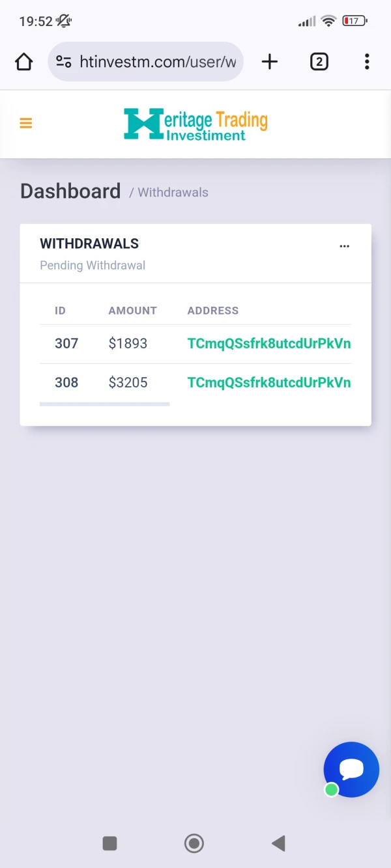The image size is (391, 868).
Task: Click the table's horizontal scrollbar
Action: click(x=104, y=404)
